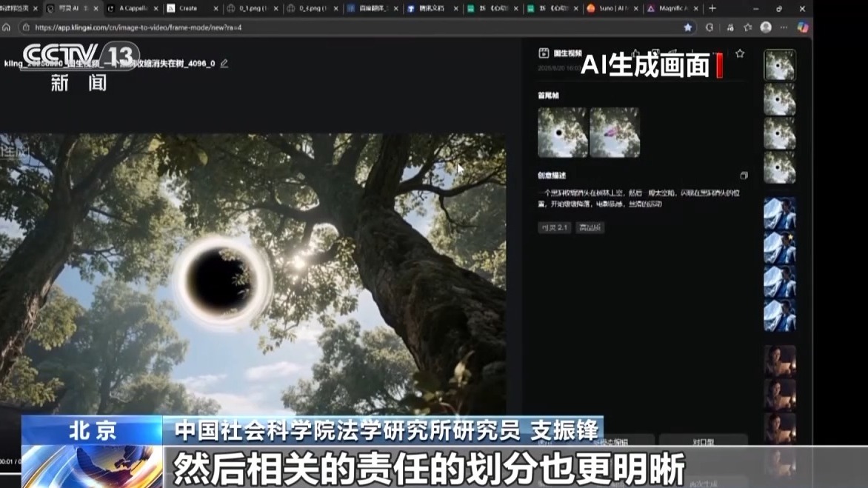Select the highlighted tree thumbnail in history strip
Screen dimensions: 868x488
point(779,65)
